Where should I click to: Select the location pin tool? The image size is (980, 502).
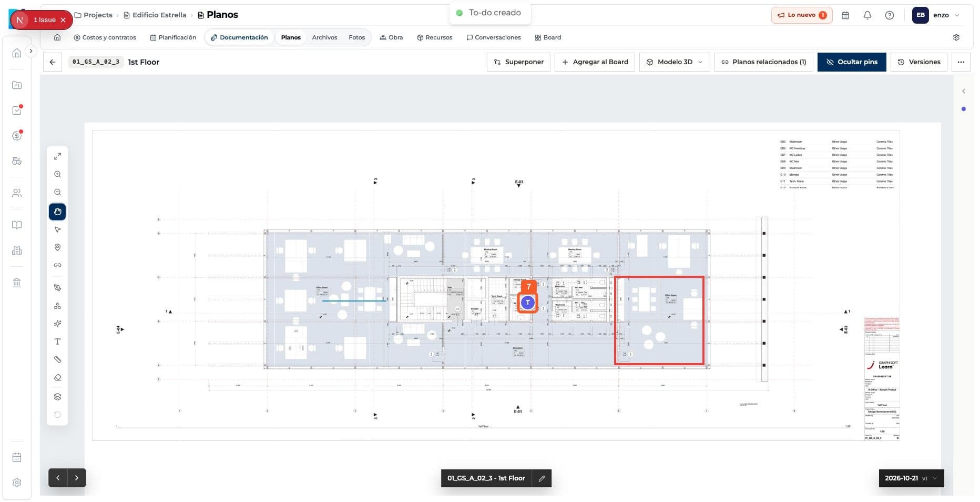pos(57,247)
